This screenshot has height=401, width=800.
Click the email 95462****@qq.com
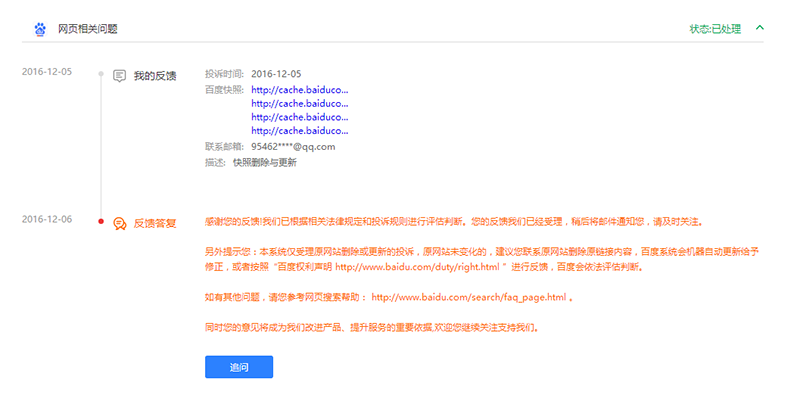[x=293, y=147]
